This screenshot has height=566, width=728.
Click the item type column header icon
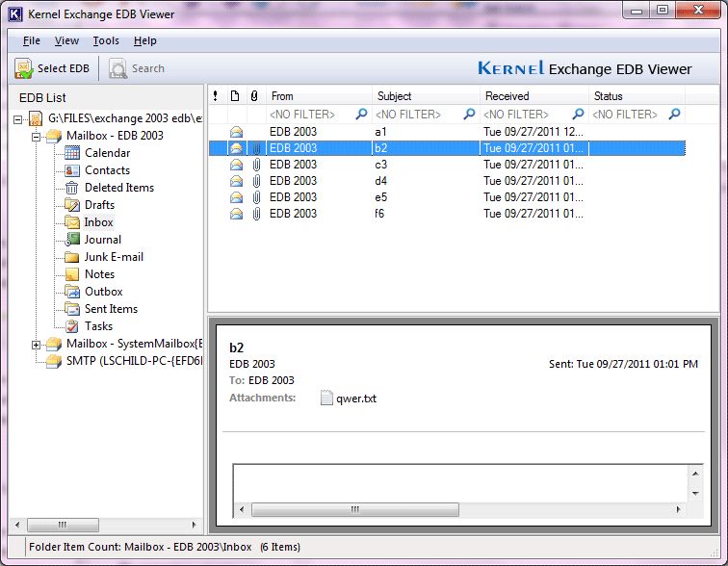coord(235,96)
